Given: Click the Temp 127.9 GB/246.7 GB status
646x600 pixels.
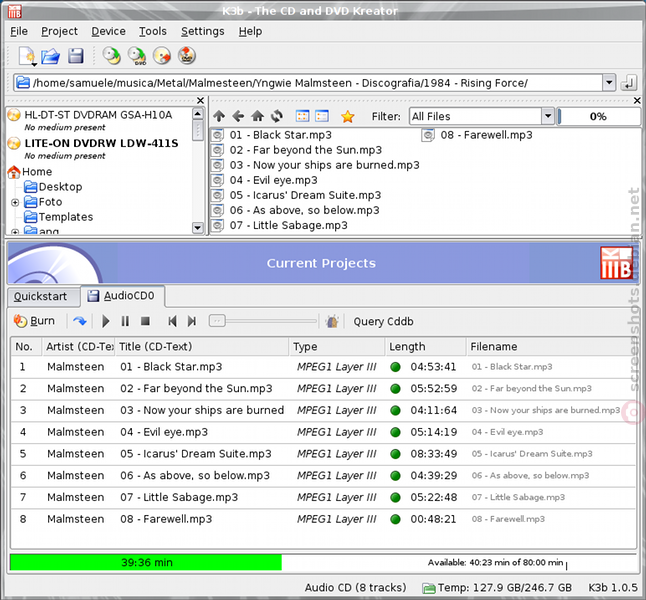Looking at the screenshot, I should 497,588.
